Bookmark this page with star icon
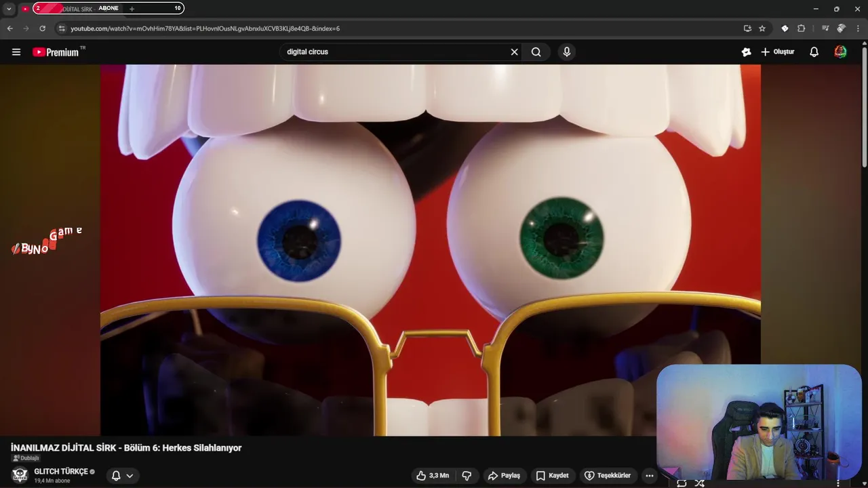 click(x=762, y=28)
